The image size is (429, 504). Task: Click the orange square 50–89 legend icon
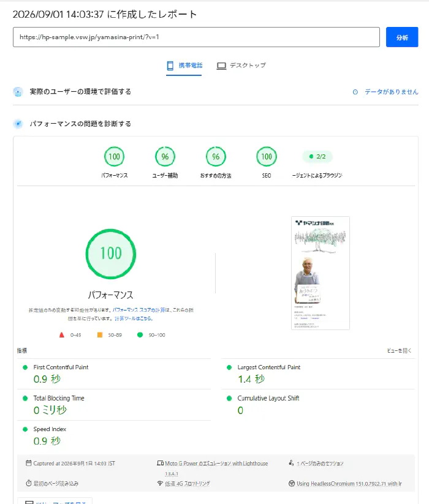(100, 335)
